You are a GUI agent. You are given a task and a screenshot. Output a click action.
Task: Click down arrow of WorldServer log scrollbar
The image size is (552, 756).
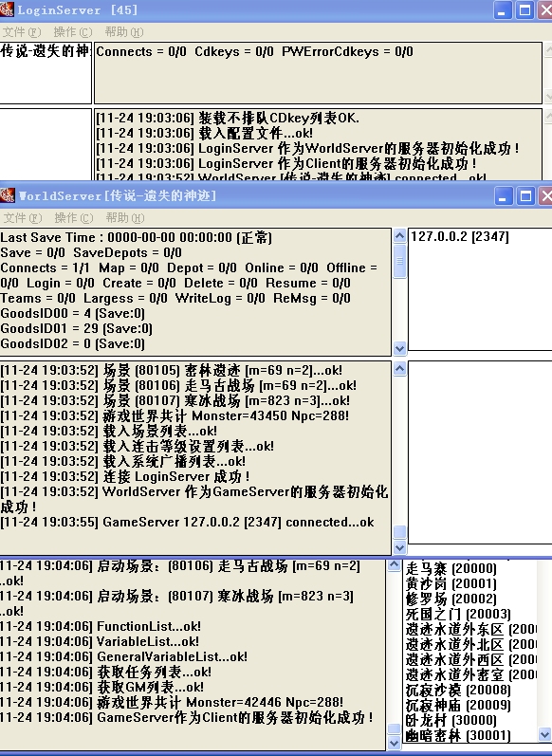(x=399, y=547)
